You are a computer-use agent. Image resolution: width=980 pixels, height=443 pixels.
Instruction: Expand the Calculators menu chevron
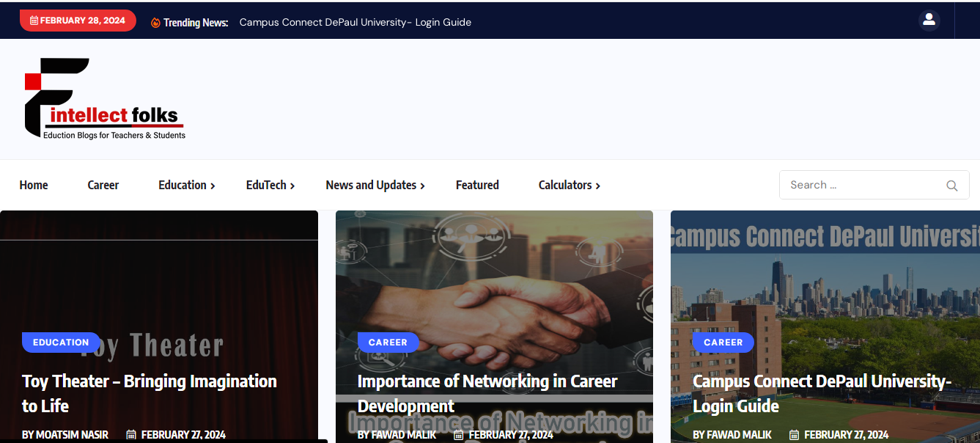click(597, 186)
